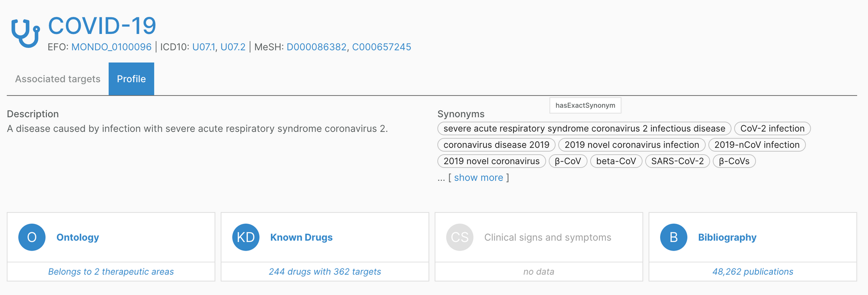Open ICD10 code U07.1 link
Screen dimensions: 868x295
(204, 47)
